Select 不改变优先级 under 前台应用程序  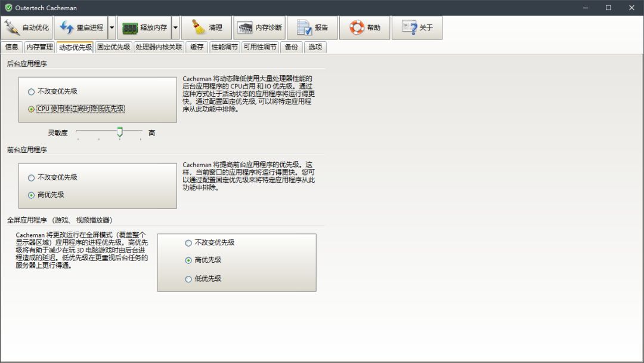pyautogui.click(x=52, y=177)
